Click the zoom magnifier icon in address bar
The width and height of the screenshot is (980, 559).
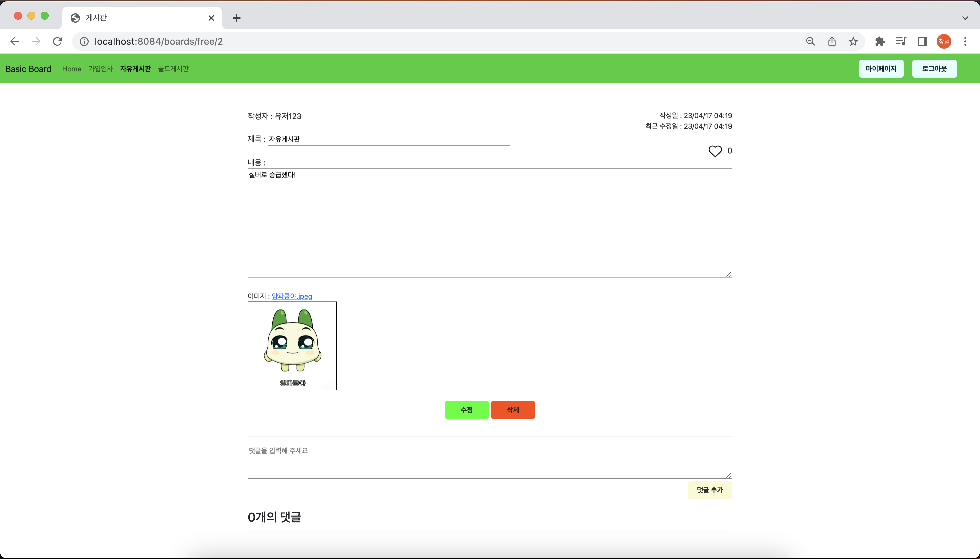[810, 41]
